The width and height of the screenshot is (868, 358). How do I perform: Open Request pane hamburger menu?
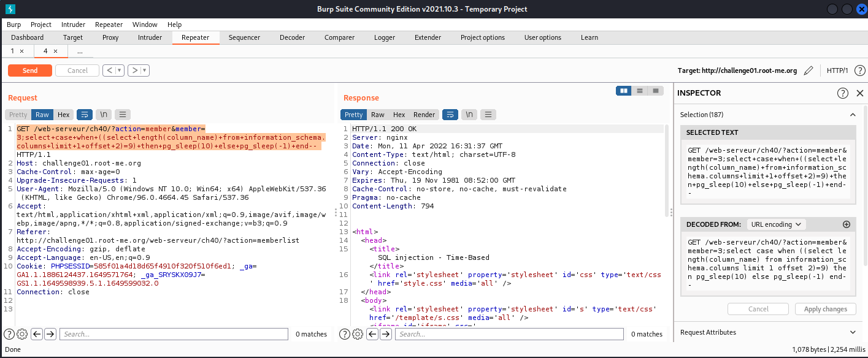point(123,115)
